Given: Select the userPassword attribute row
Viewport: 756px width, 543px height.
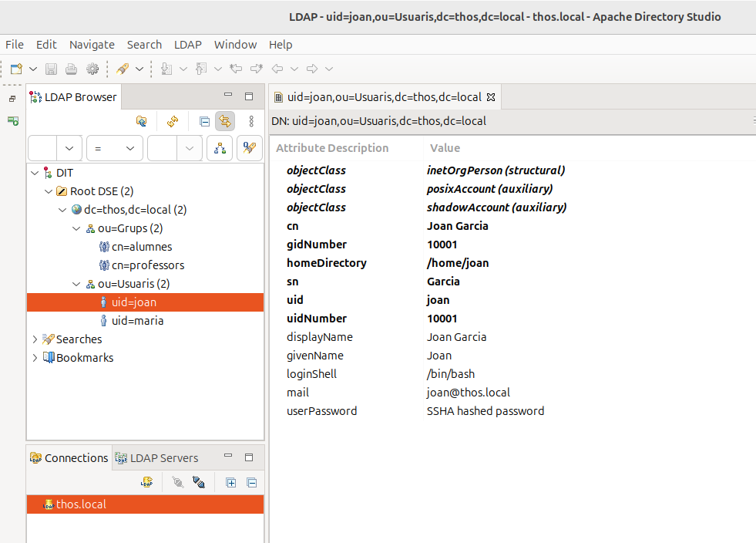Looking at the screenshot, I should click(512, 411).
